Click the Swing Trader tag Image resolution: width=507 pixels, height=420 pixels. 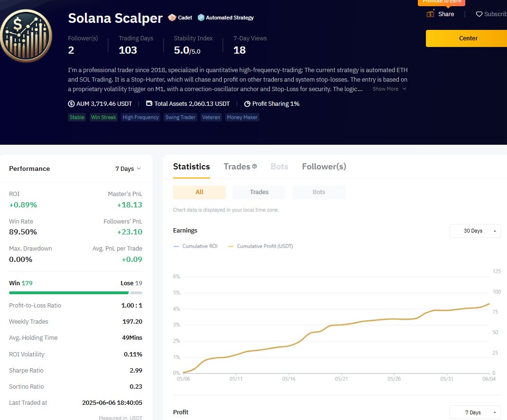180,117
